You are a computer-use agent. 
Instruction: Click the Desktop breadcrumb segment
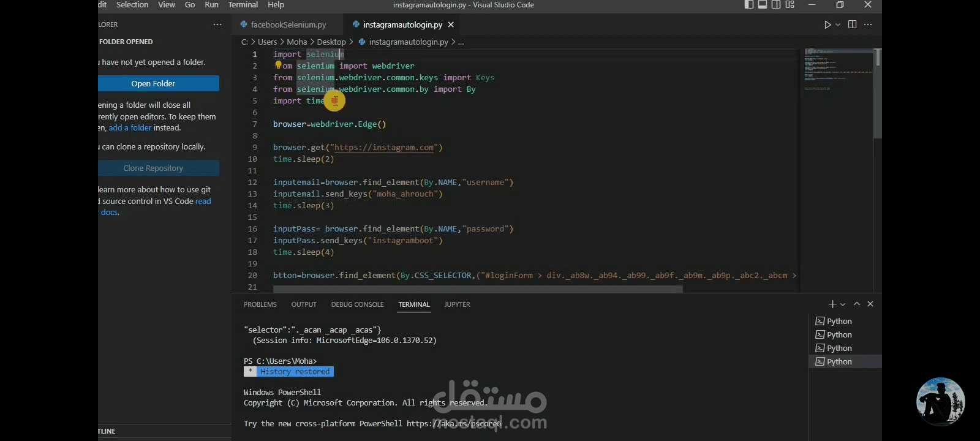pyautogui.click(x=331, y=42)
